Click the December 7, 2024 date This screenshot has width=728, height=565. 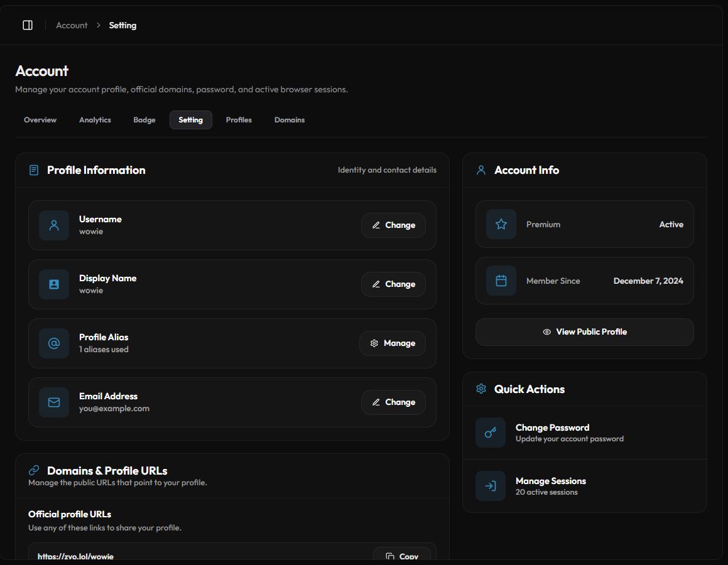click(x=648, y=281)
